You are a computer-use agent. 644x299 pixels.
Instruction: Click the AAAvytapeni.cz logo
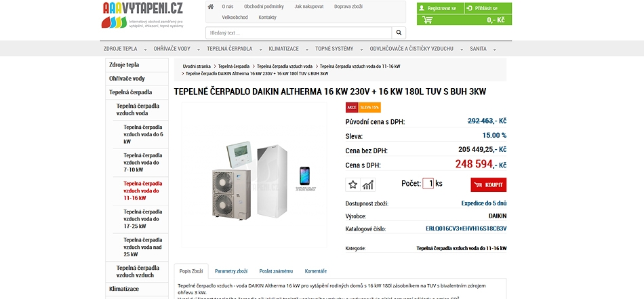[143, 15]
